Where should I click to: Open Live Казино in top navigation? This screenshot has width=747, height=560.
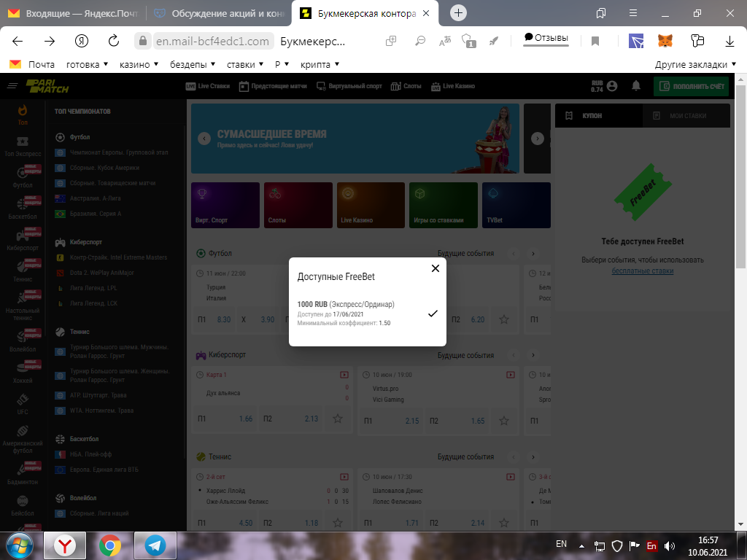pos(453,86)
